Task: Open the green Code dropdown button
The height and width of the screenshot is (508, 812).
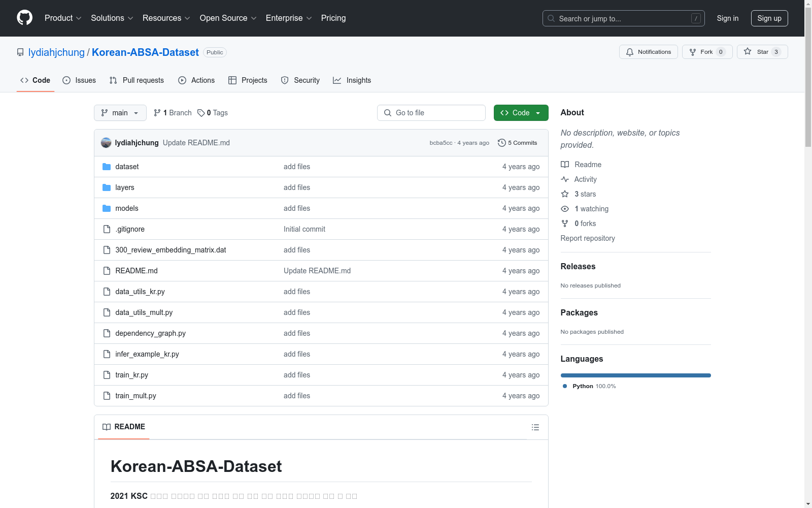Action: pos(521,113)
